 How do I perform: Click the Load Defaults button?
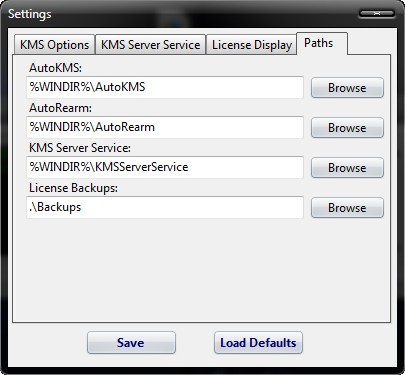tap(258, 343)
